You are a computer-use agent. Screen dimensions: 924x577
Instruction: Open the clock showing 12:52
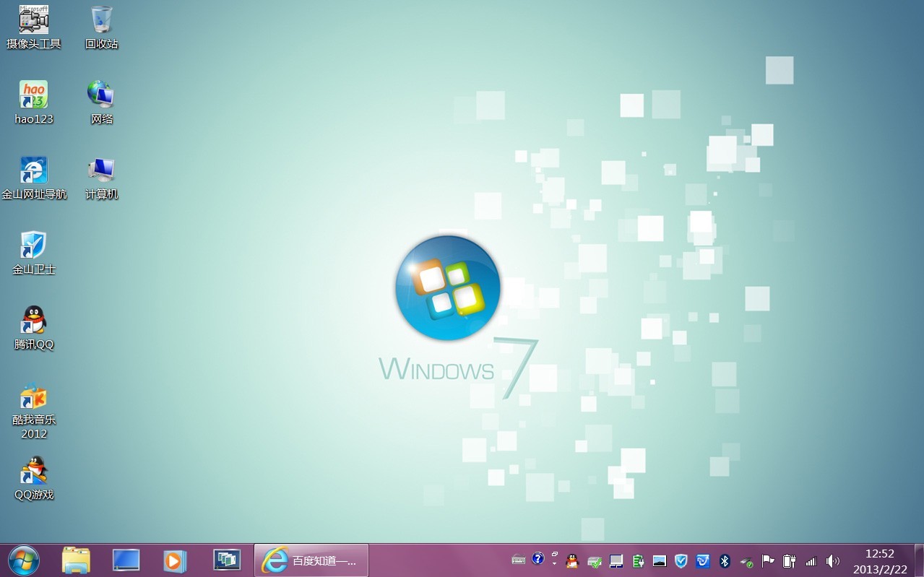pyautogui.click(x=879, y=561)
